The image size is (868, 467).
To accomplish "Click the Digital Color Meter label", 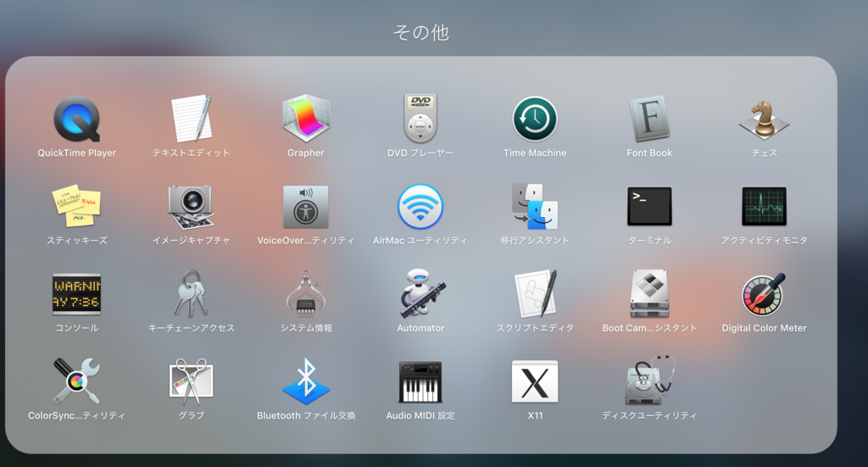I will coord(764,328).
